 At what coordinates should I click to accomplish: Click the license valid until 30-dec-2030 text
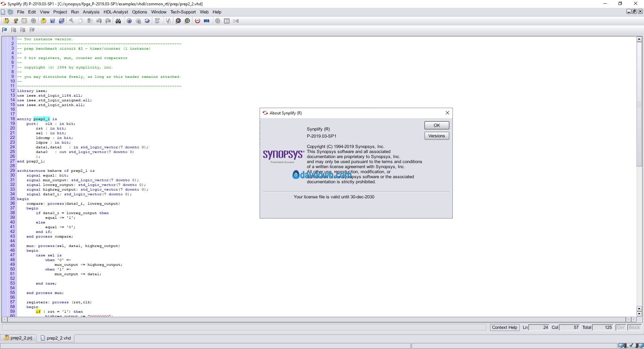[x=334, y=197]
